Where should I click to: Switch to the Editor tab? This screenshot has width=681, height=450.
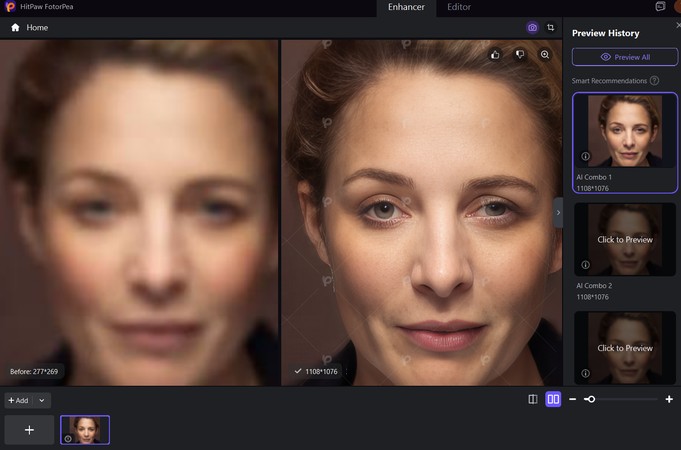pyautogui.click(x=459, y=7)
